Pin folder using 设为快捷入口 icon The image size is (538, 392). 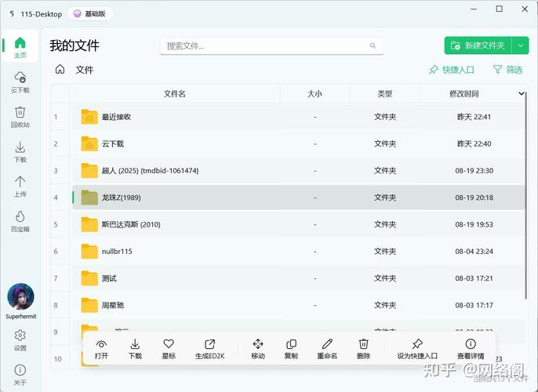(x=417, y=344)
